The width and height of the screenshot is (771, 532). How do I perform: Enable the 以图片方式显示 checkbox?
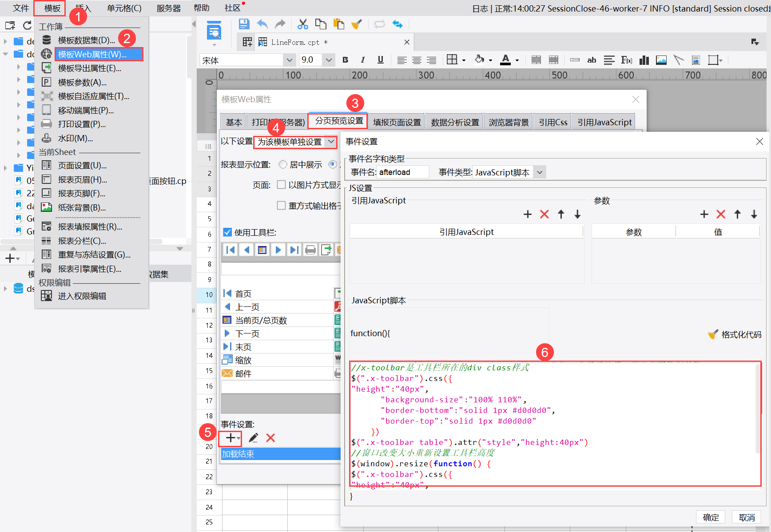click(x=281, y=185)
